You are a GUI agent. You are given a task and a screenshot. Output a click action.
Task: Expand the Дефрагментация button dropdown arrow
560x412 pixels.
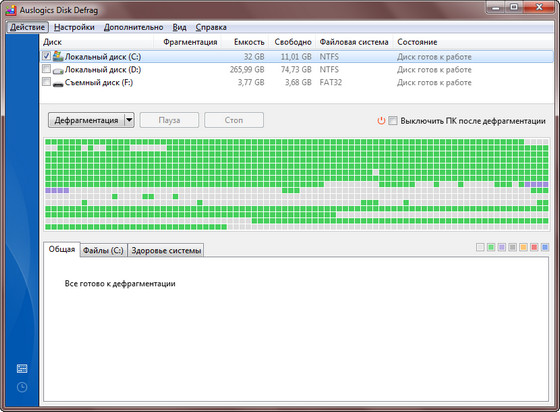coord(129,120)
